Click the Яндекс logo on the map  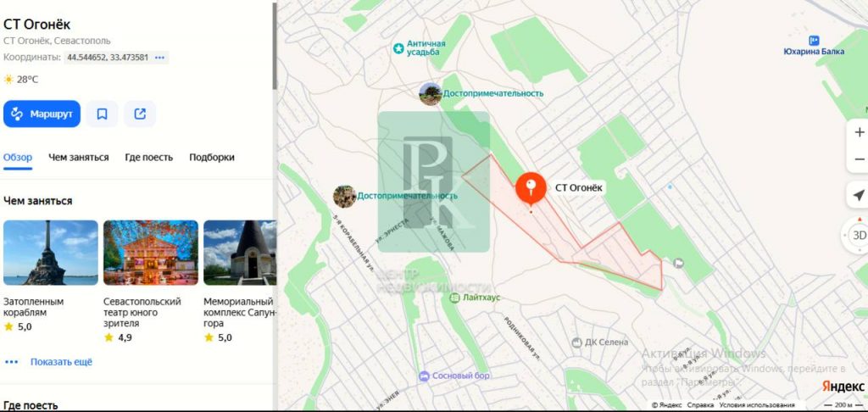(x=843, y=386)
